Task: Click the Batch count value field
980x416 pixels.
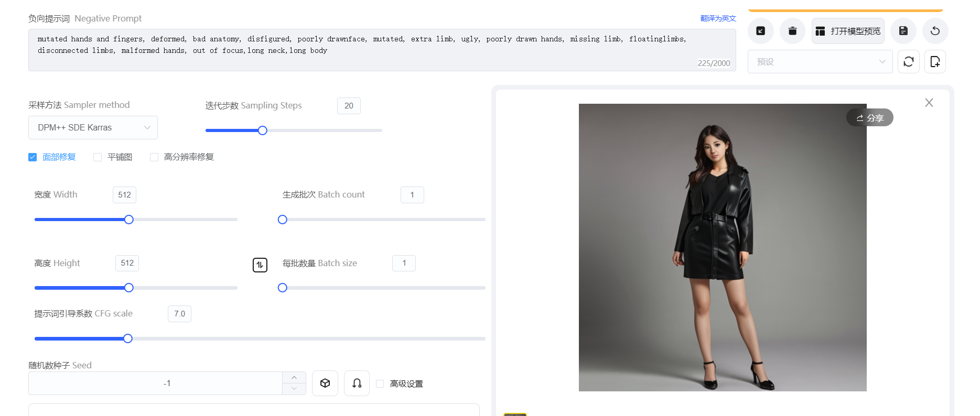Action: (x=412, y=195)
